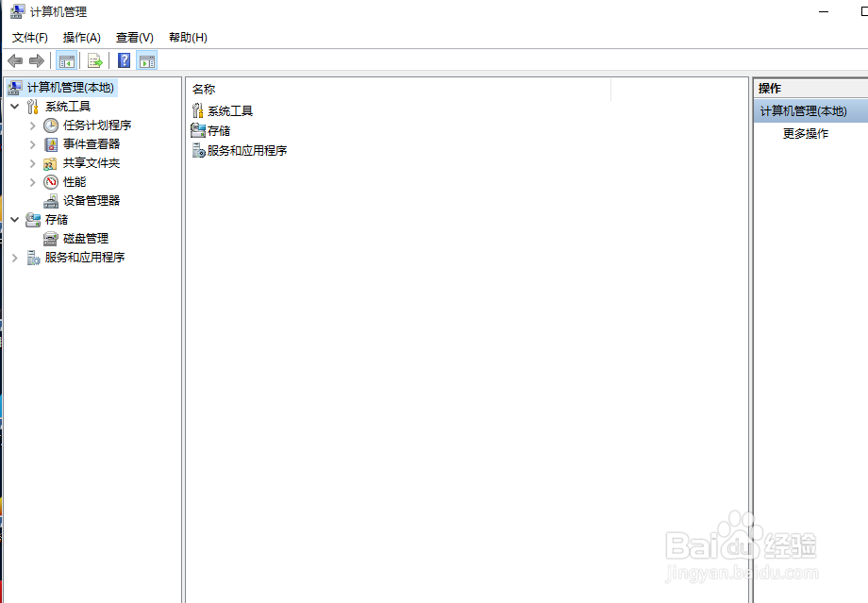Screen dimensions: 868x603
Task: Click the Forward arrow toolbar icon
Action: [x=37, y=61]
